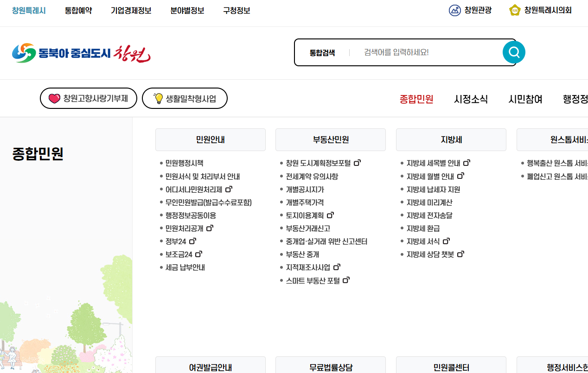
Task: Click the 창원관광 circular mountain icon
Action: (454, 10)
